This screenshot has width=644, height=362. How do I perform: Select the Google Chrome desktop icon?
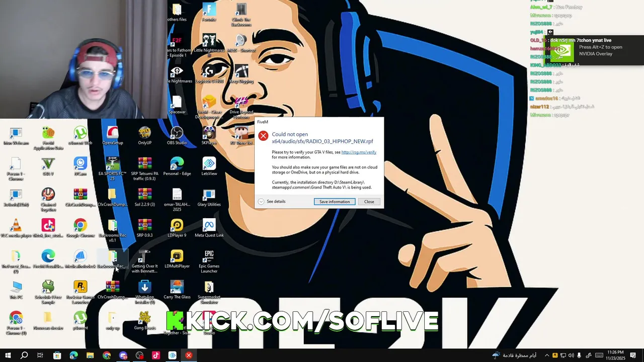(x=80, y=229)
